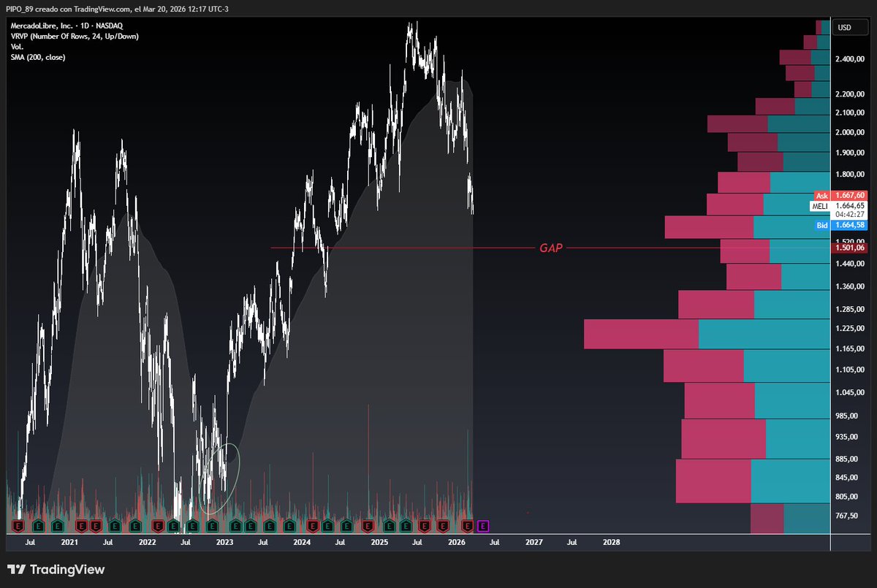The image size is (877, 588).
Task: Click the 2023 time axis label
Action: [224, 543]
